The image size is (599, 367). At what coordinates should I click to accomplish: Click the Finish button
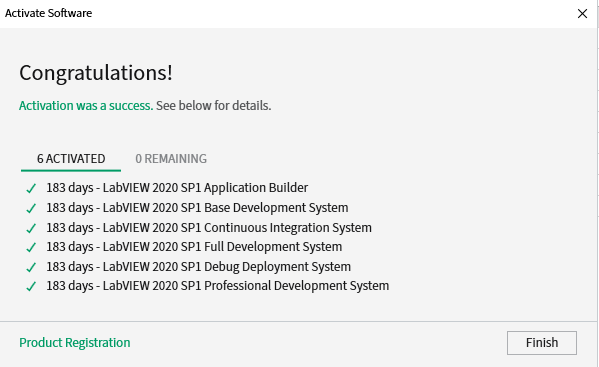(x=542, y=343)
